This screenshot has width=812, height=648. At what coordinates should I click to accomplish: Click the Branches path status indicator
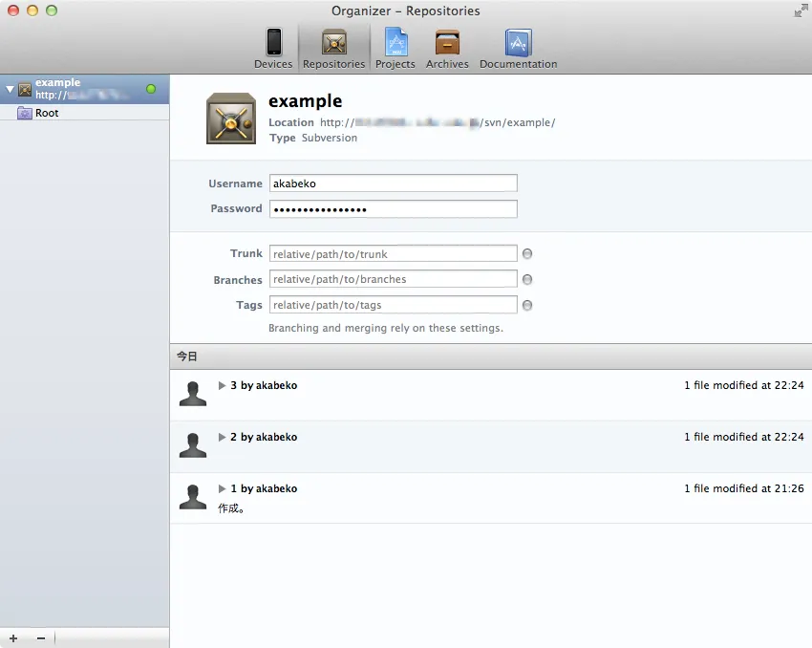527,280
